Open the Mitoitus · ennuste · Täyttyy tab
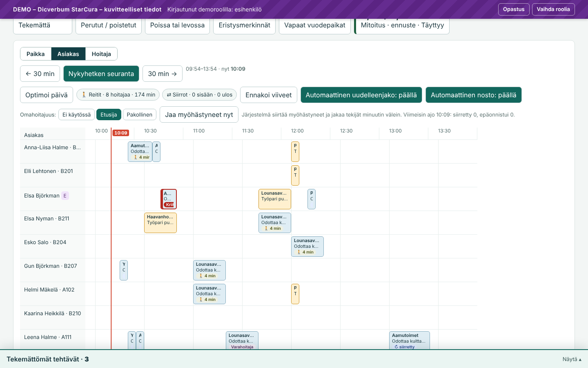588x368 pixels. click(402, 25)
